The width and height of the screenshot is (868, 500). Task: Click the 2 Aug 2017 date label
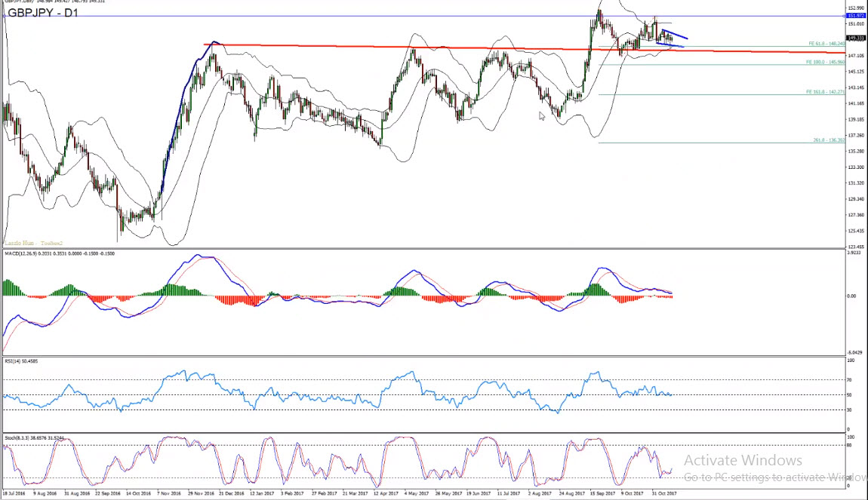(540, 493)
